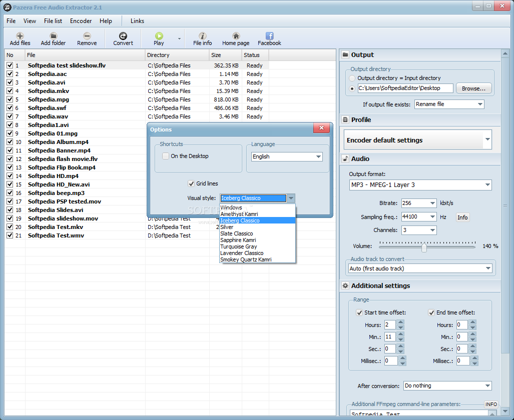Select Output directory = Input directory radio
Viewport: 514px width, 420px height.
352,78
